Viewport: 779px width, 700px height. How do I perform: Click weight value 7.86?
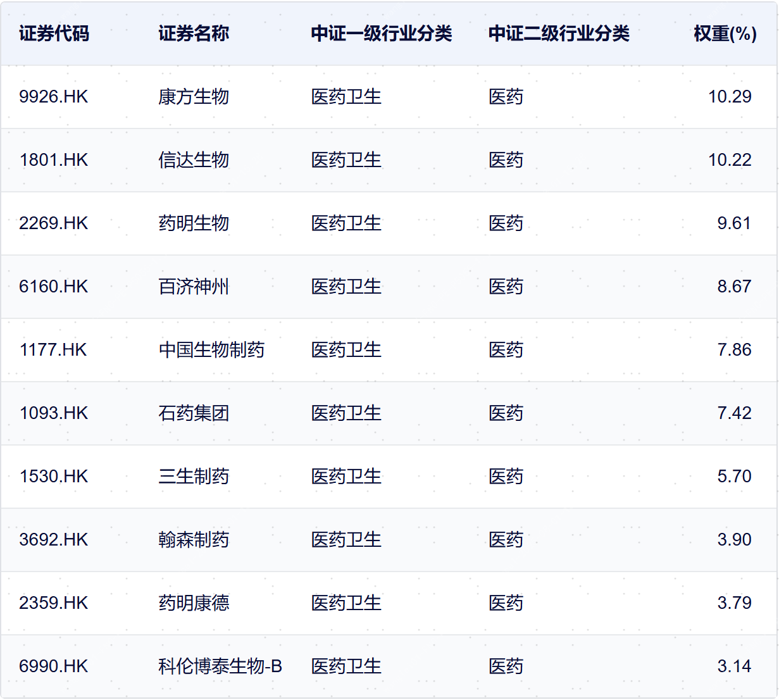[x=734, y=350]
